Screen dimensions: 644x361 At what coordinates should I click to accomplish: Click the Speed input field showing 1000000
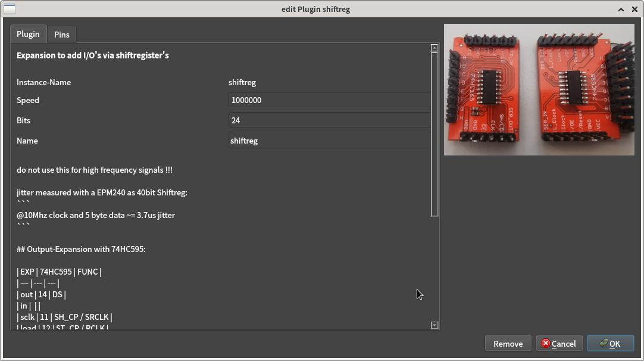coord(329,100)
